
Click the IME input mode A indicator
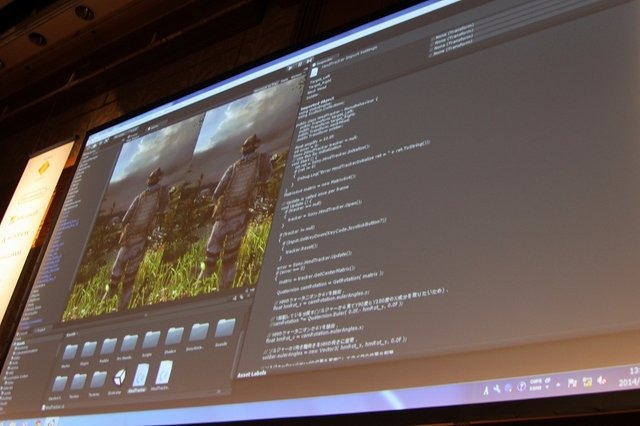486,390
